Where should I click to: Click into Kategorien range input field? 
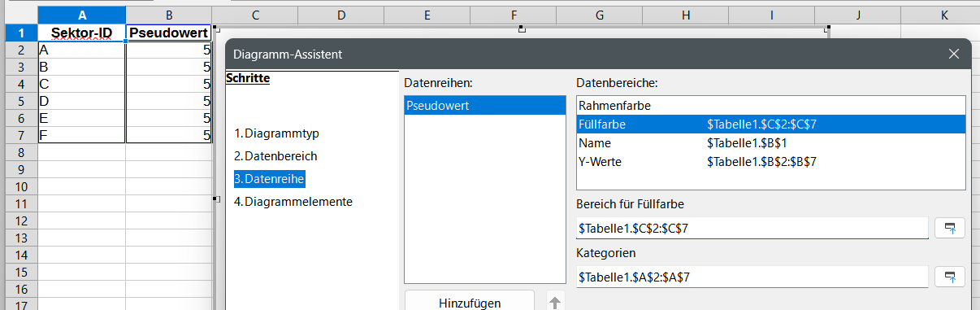[x=752, y=277]
